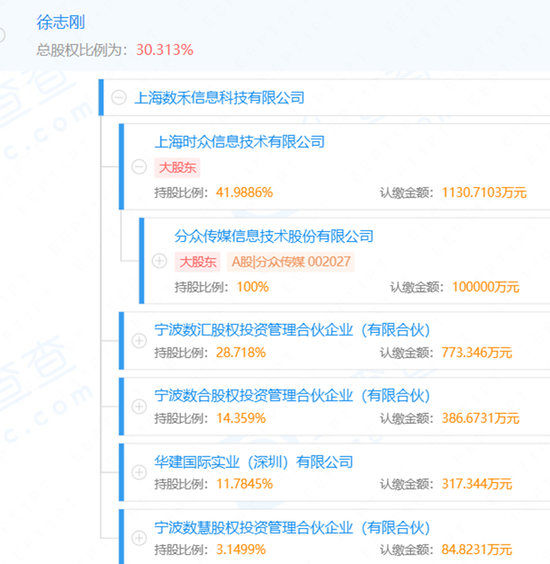Open 分众传媒信息技术股份有限公司 company link
Screen dimensions: 550x564
[274, 236]
